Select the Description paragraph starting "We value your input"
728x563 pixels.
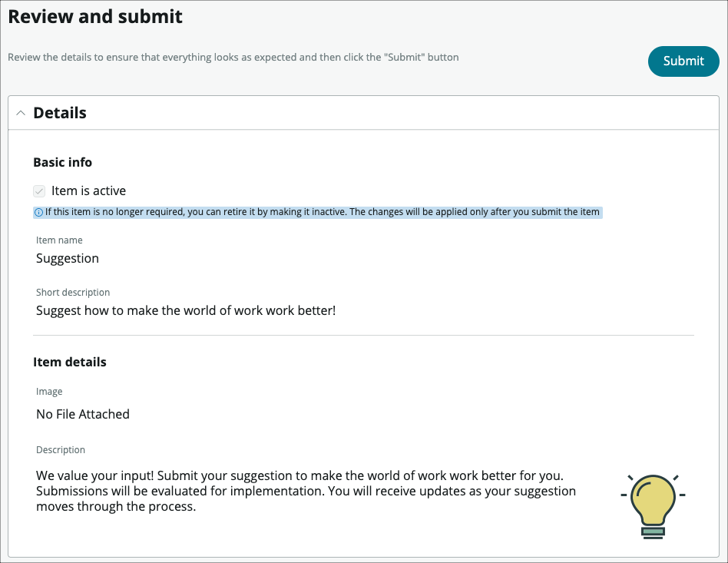point(306,491)
